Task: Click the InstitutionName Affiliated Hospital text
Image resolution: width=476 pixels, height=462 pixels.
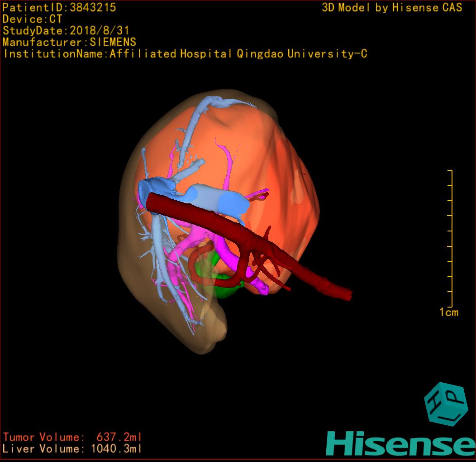Action: pyautogui.click(x=185, y=54)
